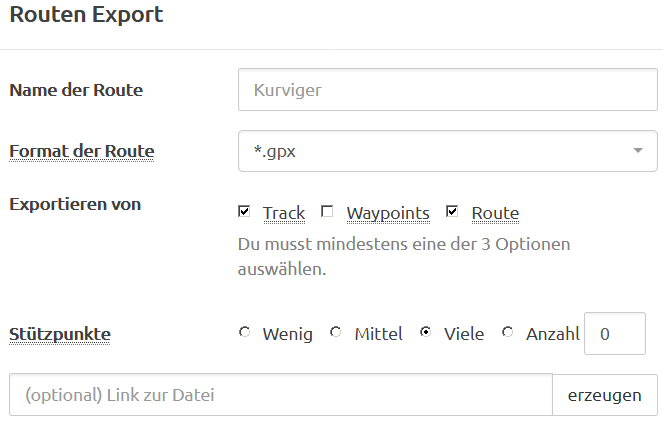
Task: Click the arrow of the format selector
Action: pyautogui.click(x=637, y=152)
